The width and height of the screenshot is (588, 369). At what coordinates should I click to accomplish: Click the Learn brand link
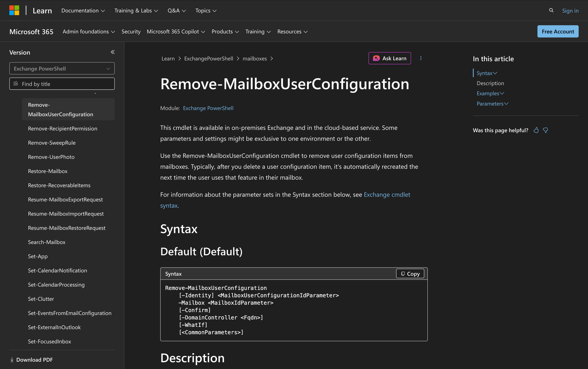pos(42,11)
